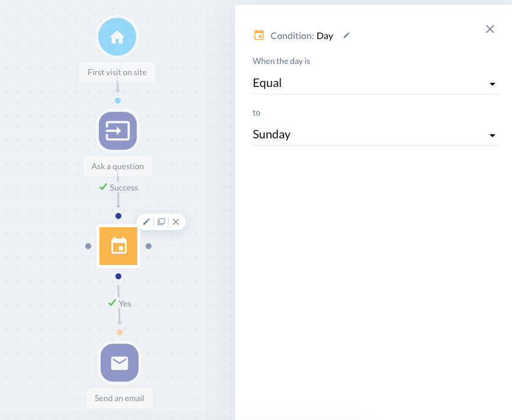Delete the condition node with X icon

click(176, 222)
